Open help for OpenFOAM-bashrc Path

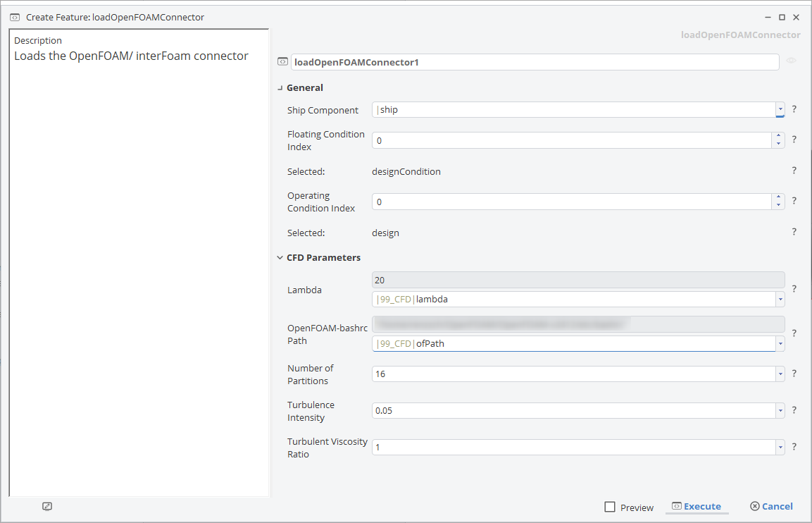tap(794, 333)
